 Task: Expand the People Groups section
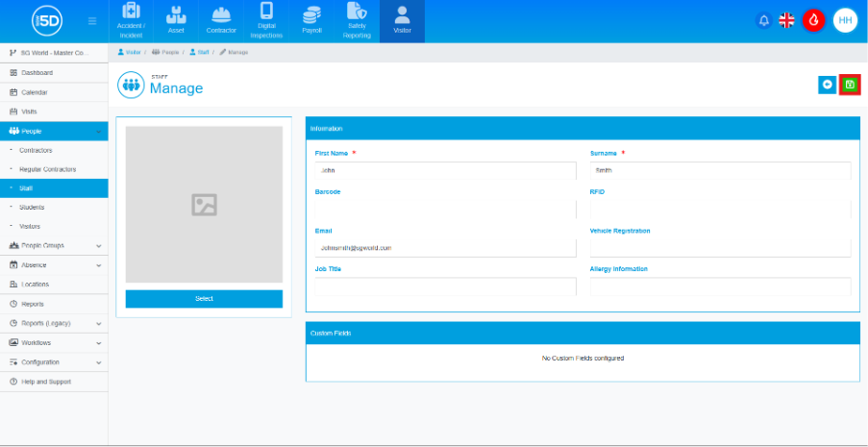click(x=54, y=245)
